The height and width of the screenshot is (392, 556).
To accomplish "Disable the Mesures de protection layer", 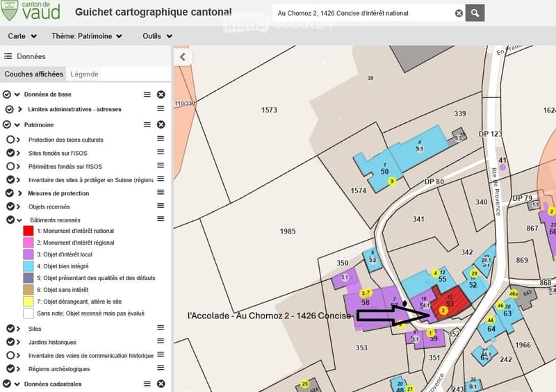I will coord(10,193).
